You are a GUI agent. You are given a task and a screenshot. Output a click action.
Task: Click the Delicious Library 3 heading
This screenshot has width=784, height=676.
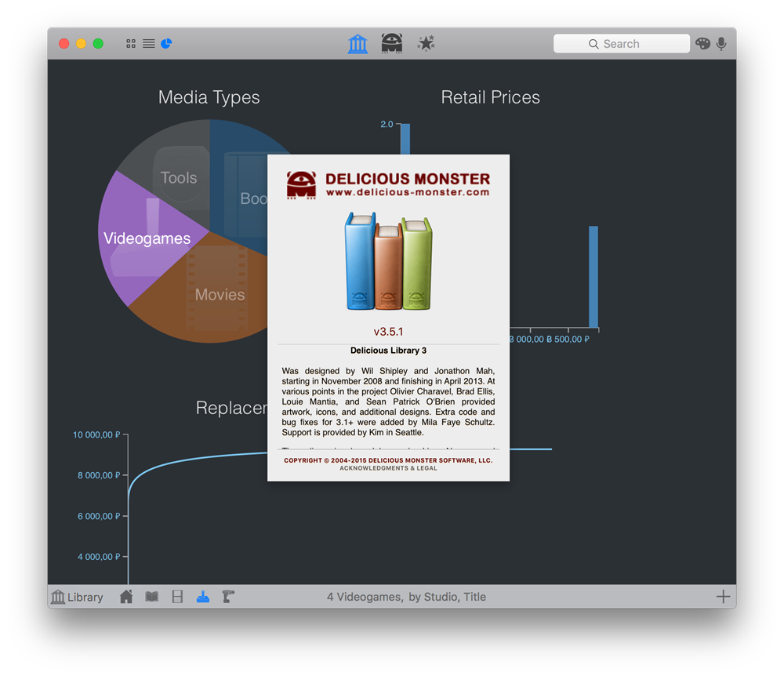point(389,351)
